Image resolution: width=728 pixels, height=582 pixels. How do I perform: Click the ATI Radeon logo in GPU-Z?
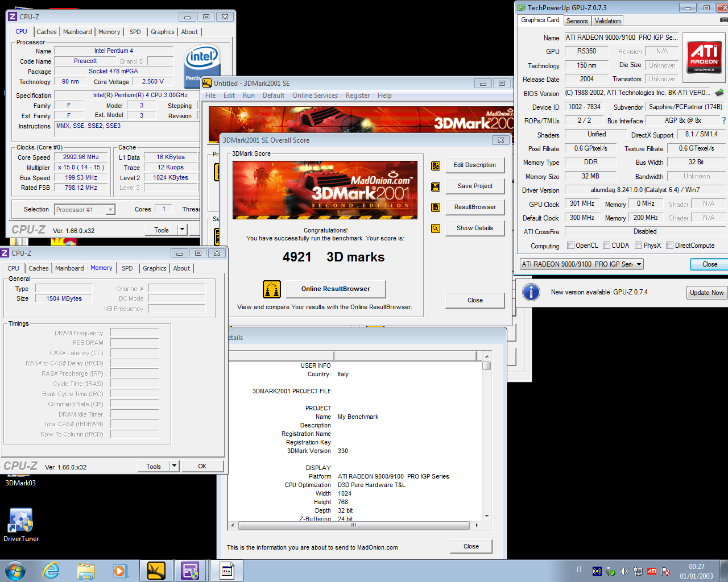tap(704, 57)
